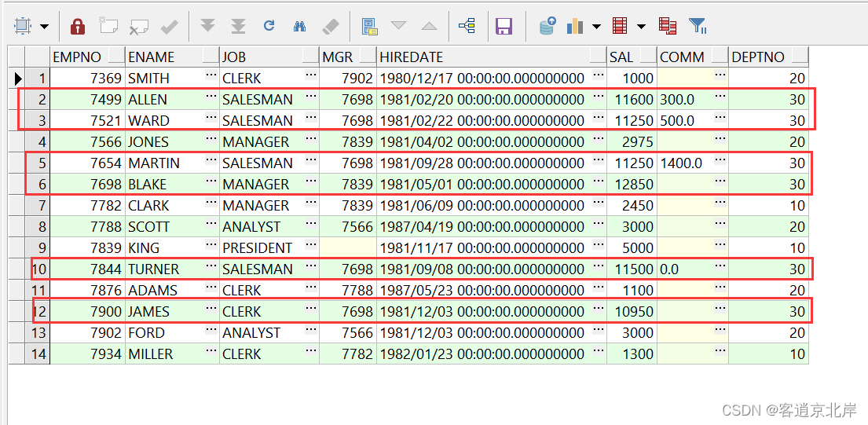Click the refresh query icon
This screenshot has width=868, height=425.
click(269, 25)
